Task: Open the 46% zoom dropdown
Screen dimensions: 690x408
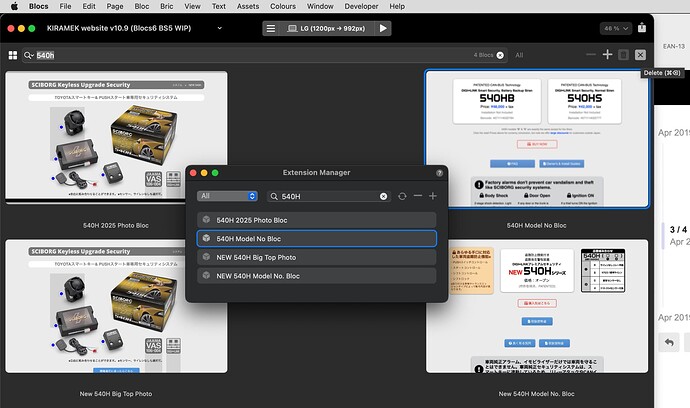Action: 616,29
